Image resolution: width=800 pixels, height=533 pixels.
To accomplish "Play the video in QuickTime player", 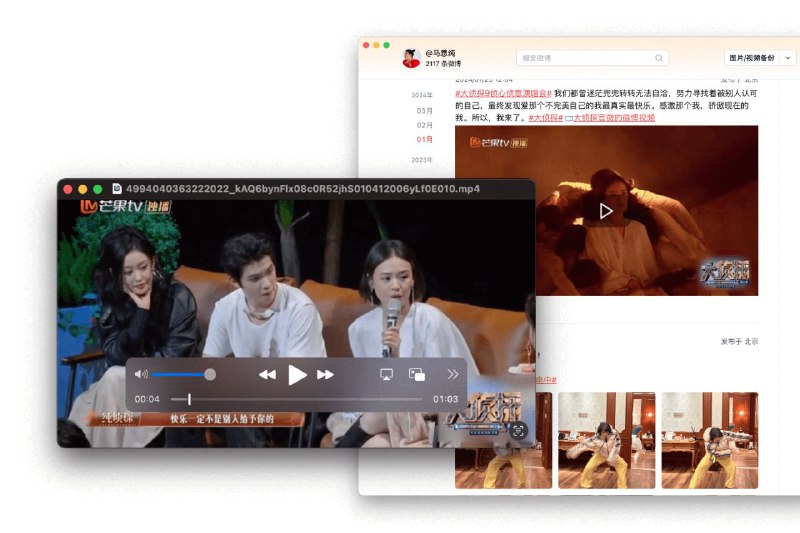I will (297, 375).
